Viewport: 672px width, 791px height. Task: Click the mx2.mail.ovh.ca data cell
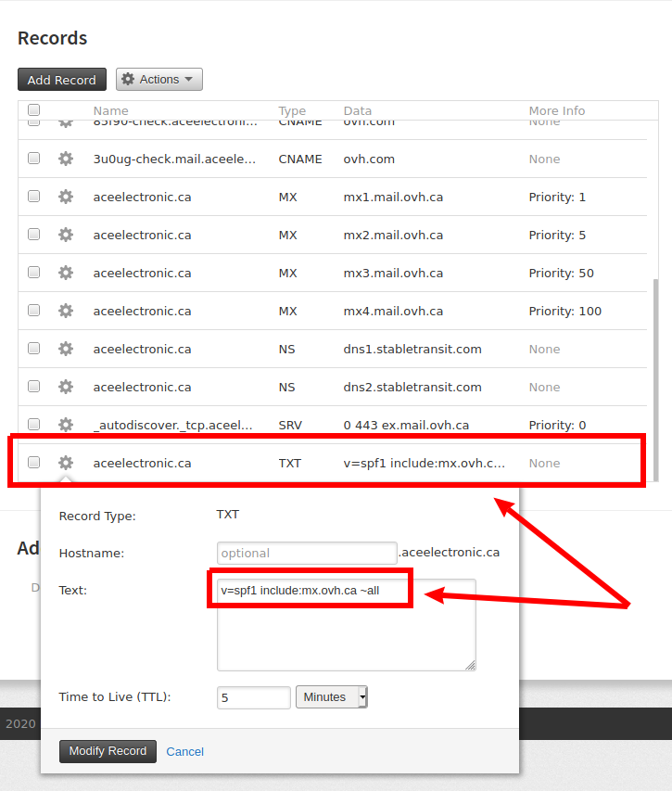[x=393, y=236]
